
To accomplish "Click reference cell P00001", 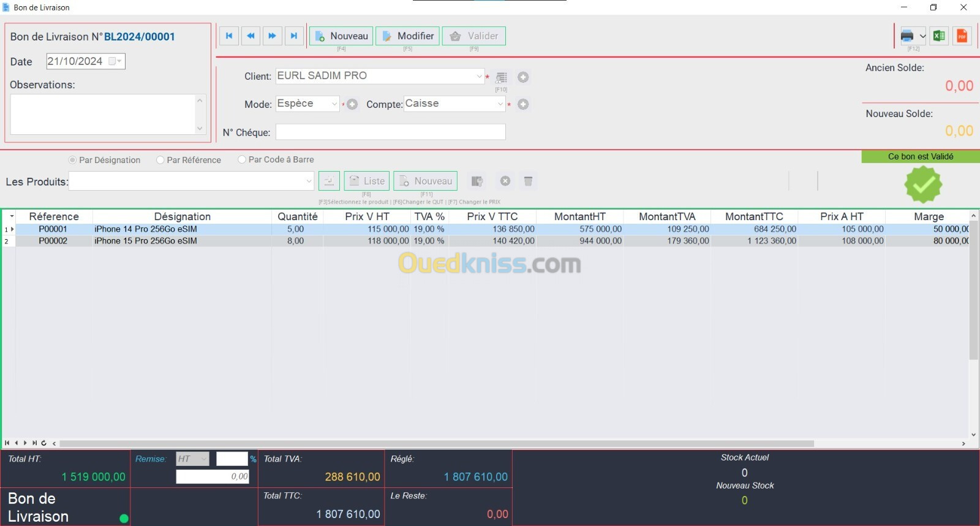I will 53,229.
